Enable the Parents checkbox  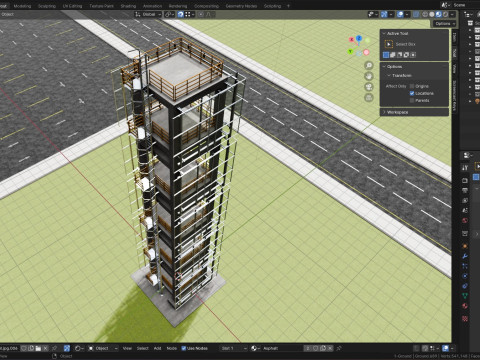point(412,100)
